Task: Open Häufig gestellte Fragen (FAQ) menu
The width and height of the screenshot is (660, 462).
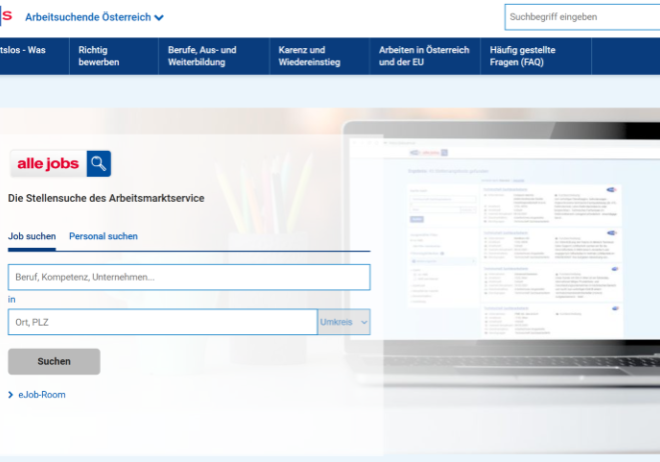Action: point(536,56)
